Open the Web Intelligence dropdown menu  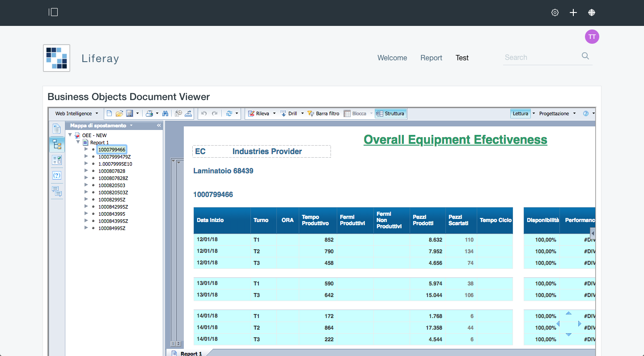(73, 113)
